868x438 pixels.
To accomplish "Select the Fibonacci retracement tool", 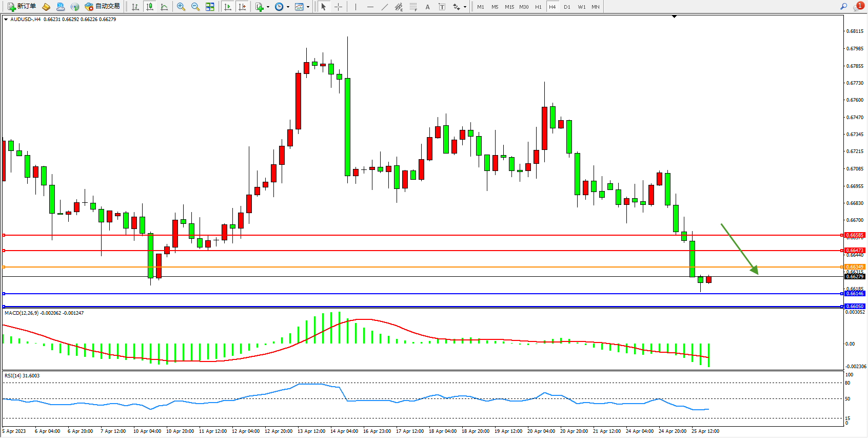I will pyautogui.click(x=413, y=7).
